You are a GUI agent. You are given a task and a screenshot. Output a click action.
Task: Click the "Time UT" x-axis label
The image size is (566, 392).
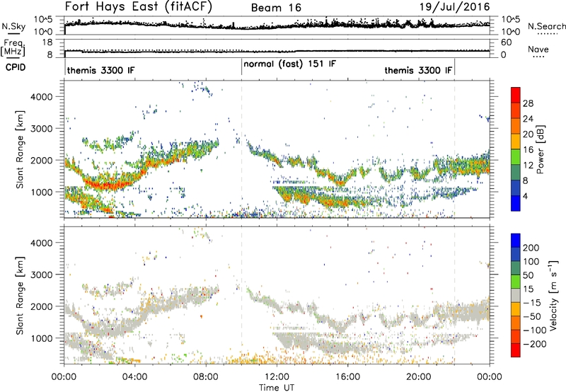point(277,388)
